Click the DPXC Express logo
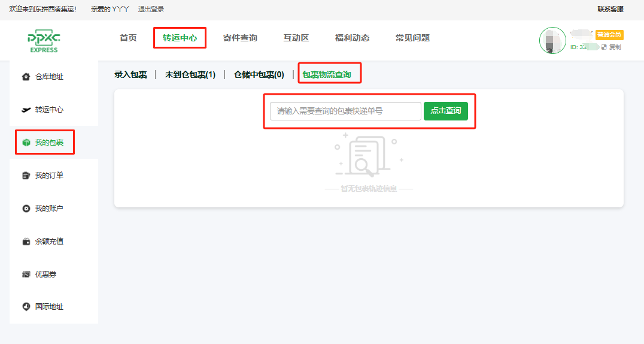Image resolution: width=644 pixels, height=344 pixels. pos(44,41)
